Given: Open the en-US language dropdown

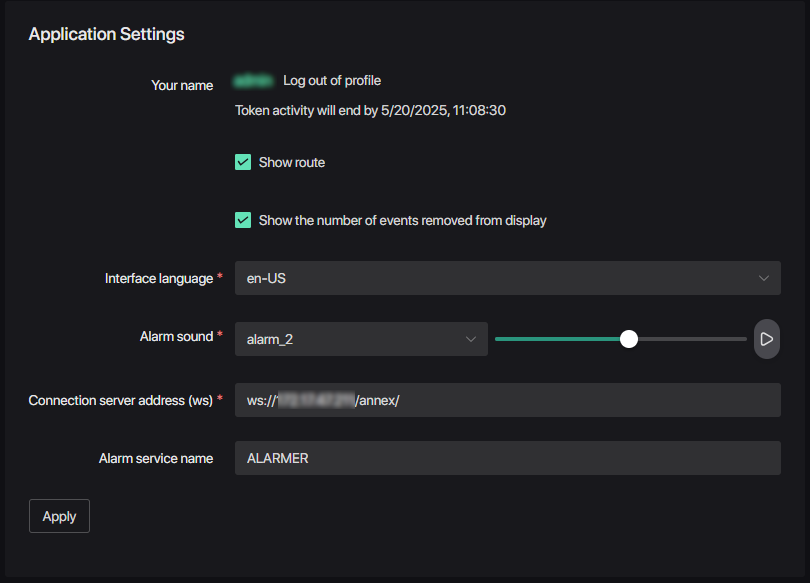Looking at the screenshot, I should point(500,278).
